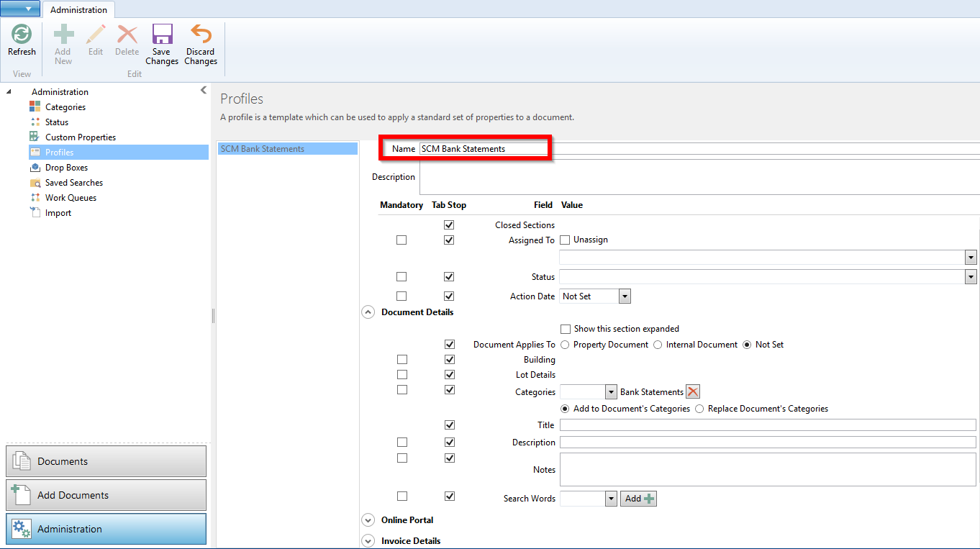This screenshot has height=549, width=980.
Task: Open Saved Searches in the tree
Action: pyautogui.click(x=74, y=183)
